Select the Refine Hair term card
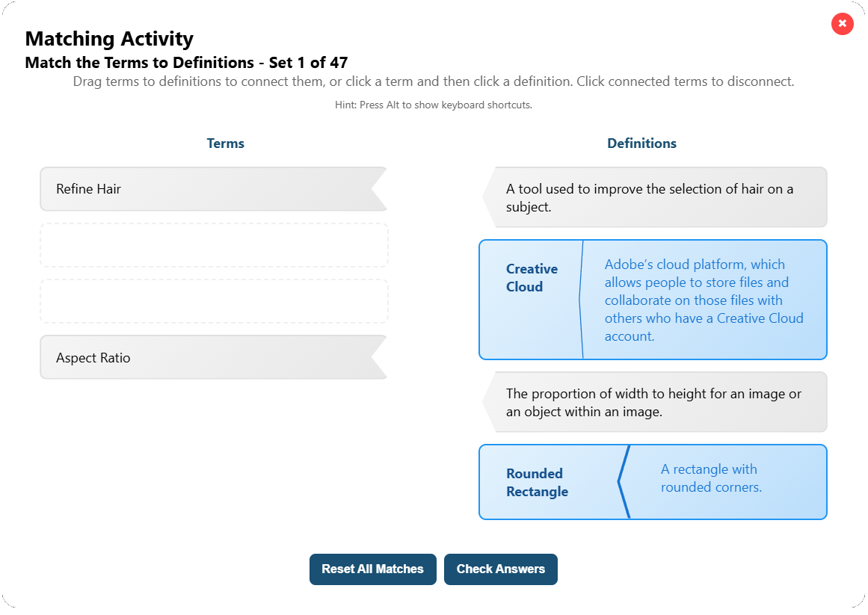The height and width of the screenshot is (615, 868). [213, 188]
